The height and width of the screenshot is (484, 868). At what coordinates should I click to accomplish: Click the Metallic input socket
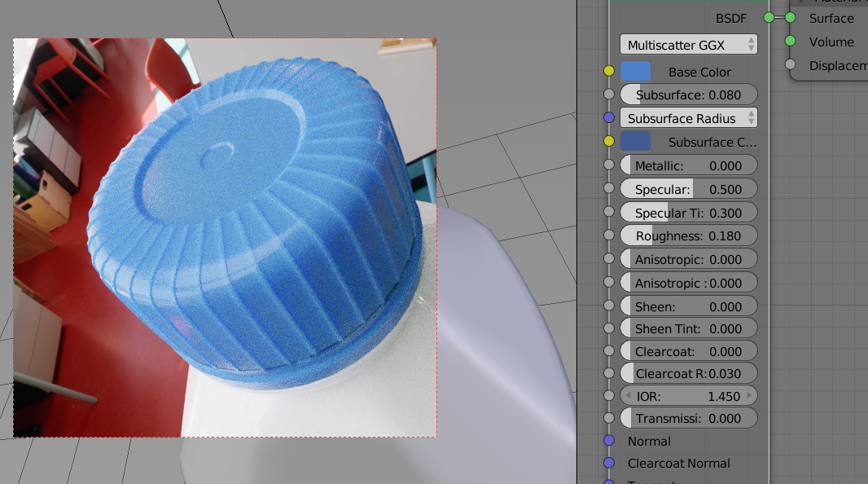point(609,165)
